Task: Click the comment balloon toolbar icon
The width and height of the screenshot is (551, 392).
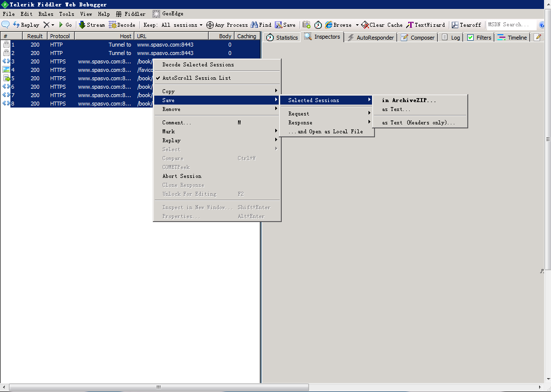Action: click(5, 25)
